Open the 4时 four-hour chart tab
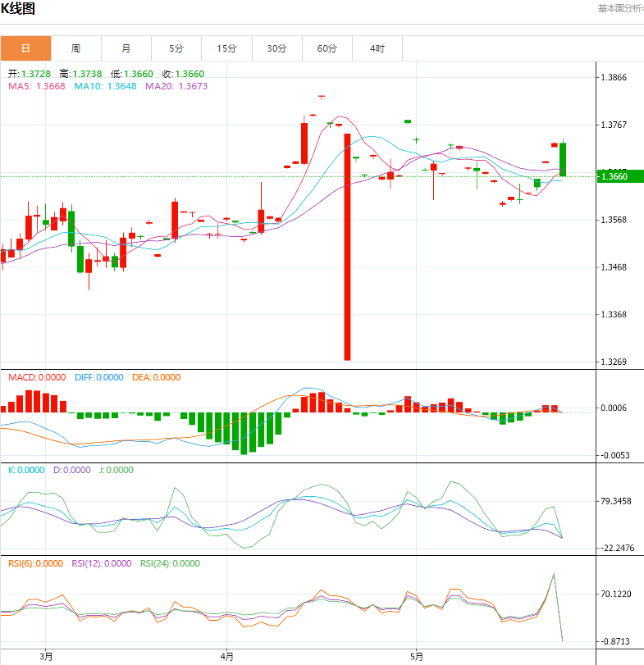The width and height of the screenshot is (644, 665). tap(377, 48)
